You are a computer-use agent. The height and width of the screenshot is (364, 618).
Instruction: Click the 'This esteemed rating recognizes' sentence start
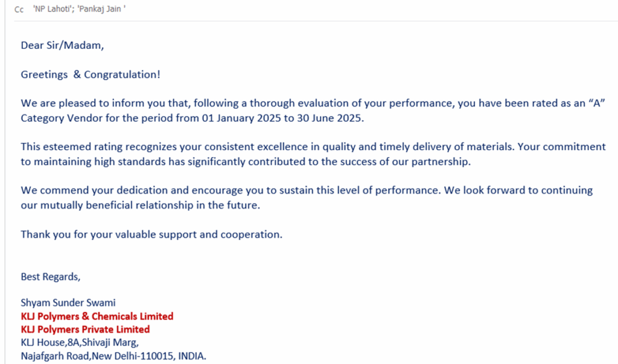point(91,147)
